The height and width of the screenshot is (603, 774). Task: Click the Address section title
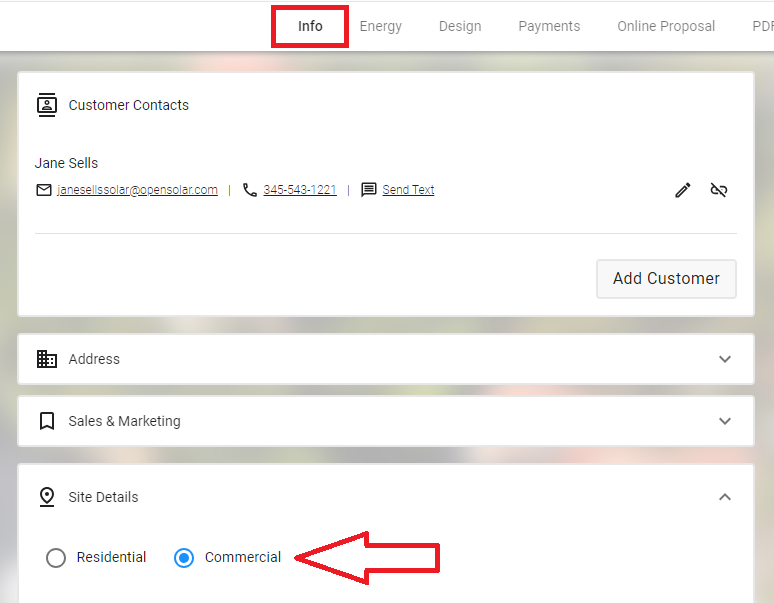pos(94,359)
